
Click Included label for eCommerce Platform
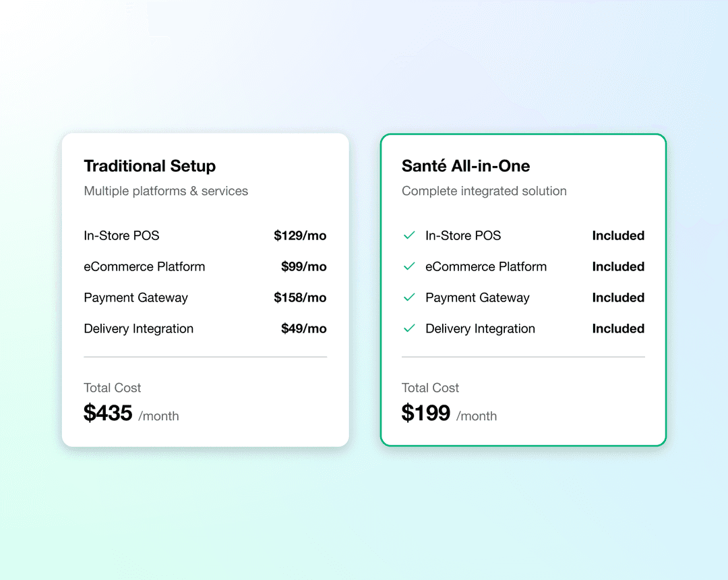pos(618,266)
